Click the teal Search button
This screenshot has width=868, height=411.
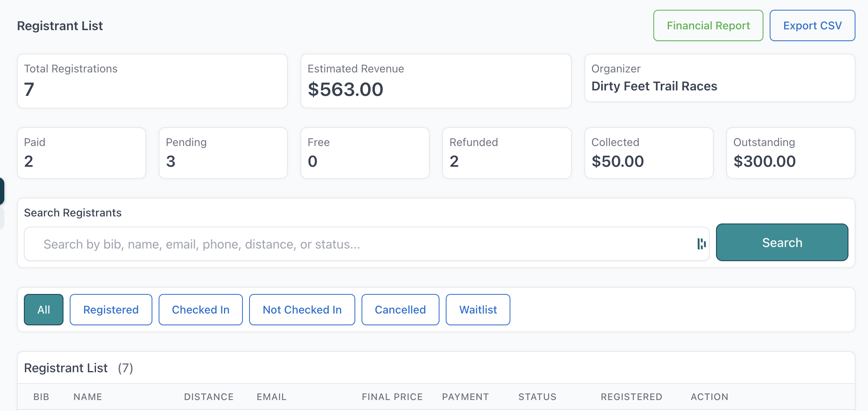point(782,242)
